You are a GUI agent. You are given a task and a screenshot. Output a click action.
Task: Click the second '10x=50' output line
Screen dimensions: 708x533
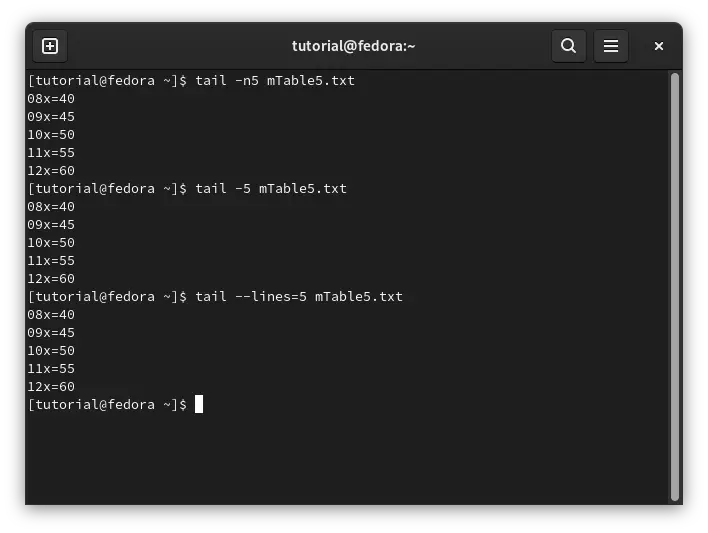51,243
